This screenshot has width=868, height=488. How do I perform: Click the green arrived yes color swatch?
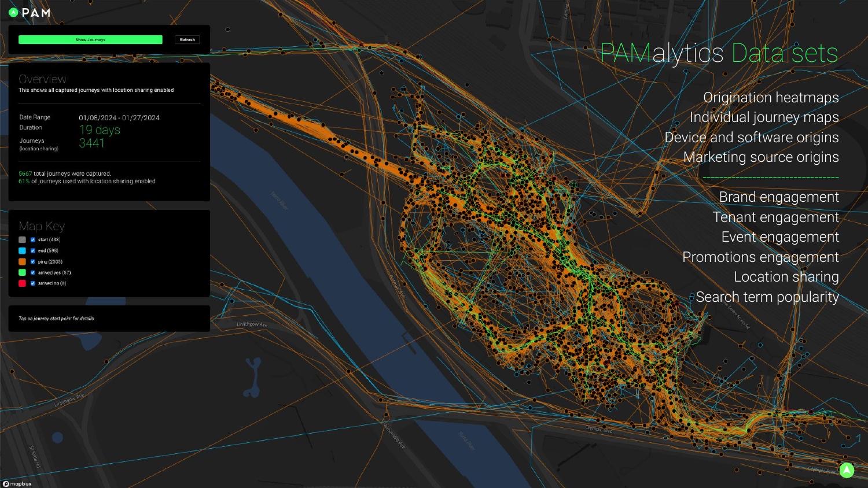[x=22, y=272]
